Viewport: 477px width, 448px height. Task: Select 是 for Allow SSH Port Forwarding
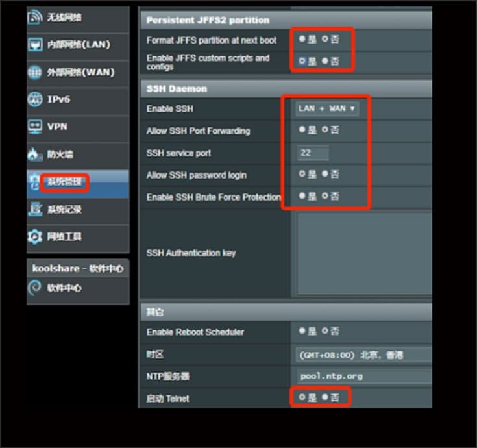[302, 130]
